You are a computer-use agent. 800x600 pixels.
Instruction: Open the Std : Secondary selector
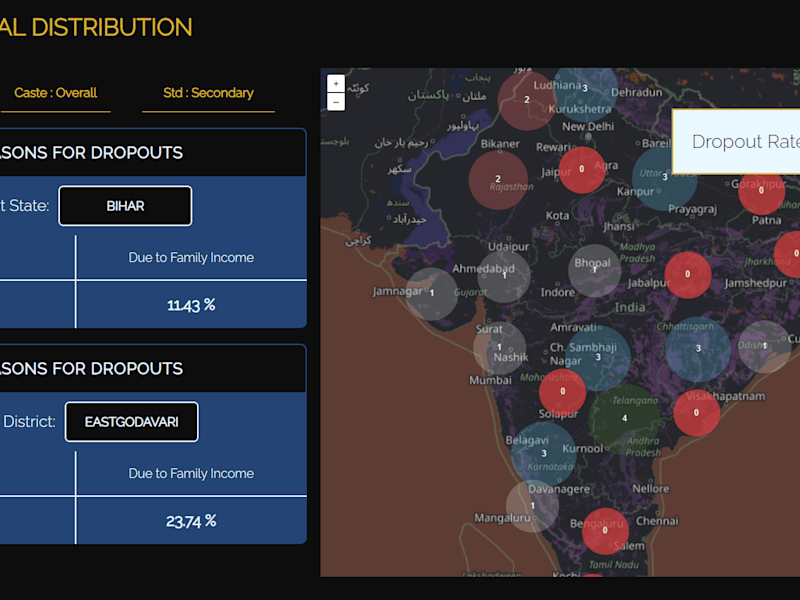coord(208,93)
